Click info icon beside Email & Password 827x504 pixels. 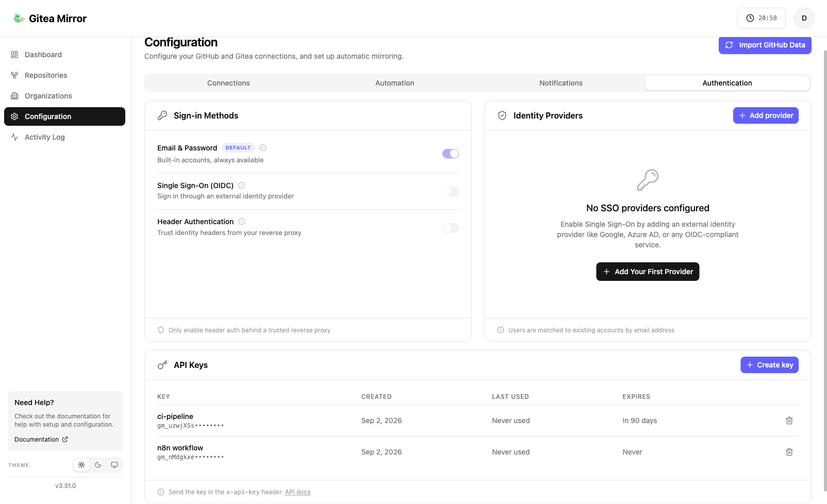[x=263, y=148]
